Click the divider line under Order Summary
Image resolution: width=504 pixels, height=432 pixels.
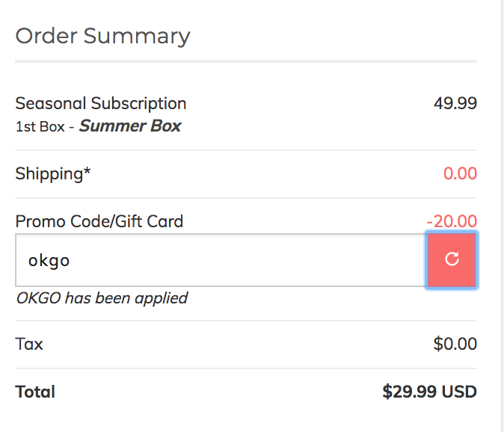point(246,61)
